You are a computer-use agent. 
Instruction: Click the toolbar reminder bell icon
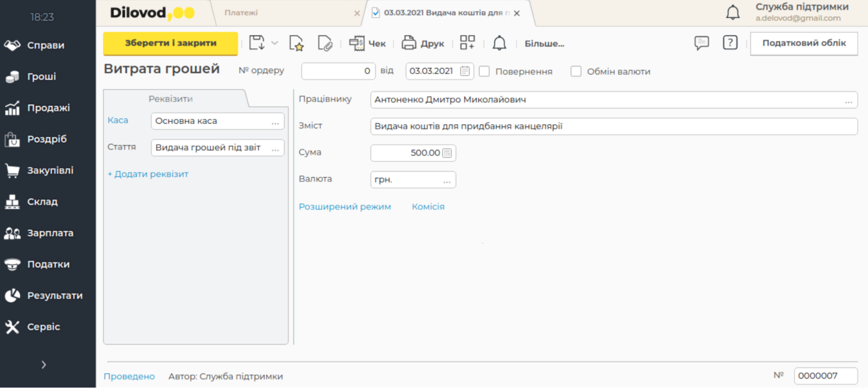pos(499,43)
